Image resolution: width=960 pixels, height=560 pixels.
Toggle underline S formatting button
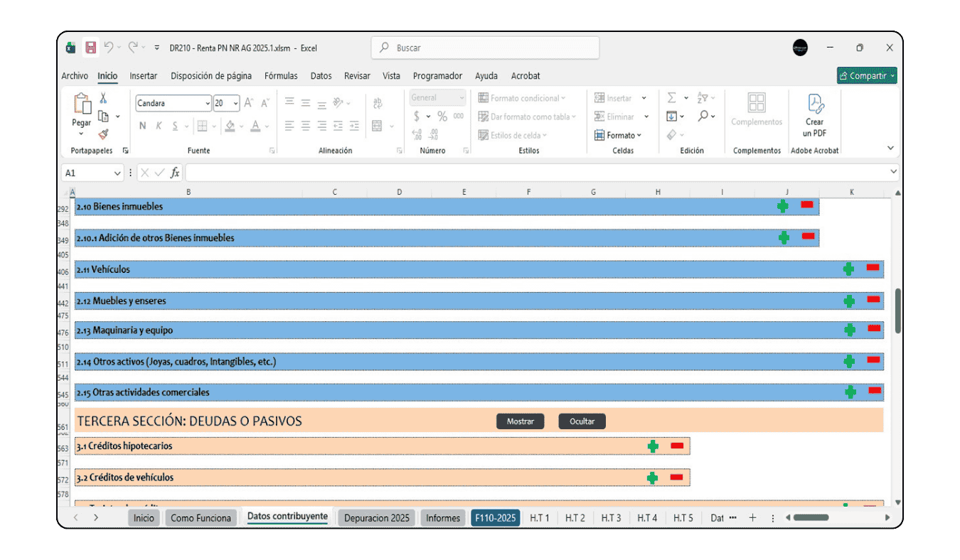coord(175,126)
